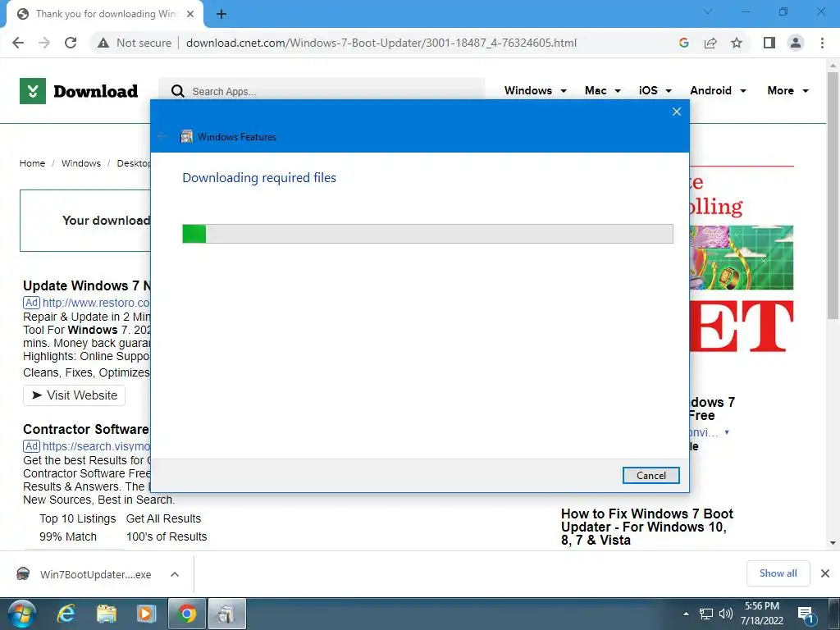Click 100's of Results text
Screen dimensions: 840x630
(x=167, y=536)
